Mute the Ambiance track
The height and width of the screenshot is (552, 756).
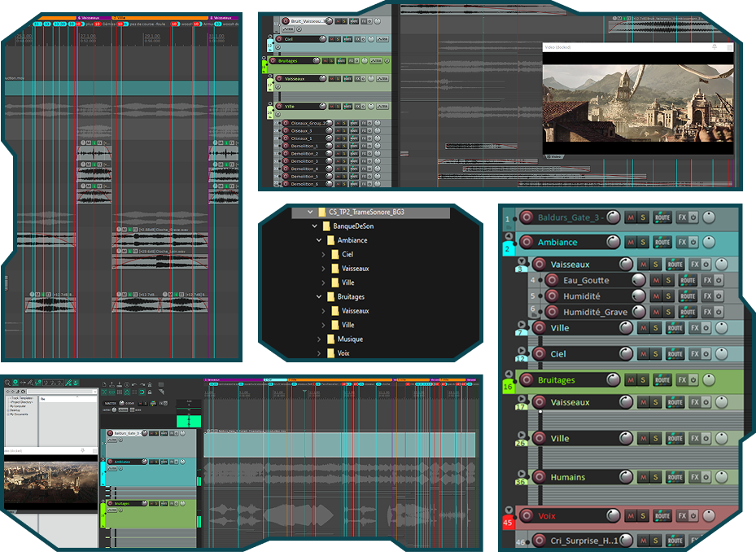click(x=630, y=242)
